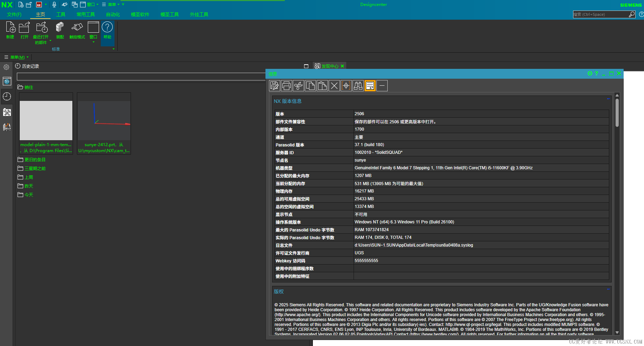Toggle the crosshair target button in 信息
This screenshot has width=644, height=346.
pos(346,86)
